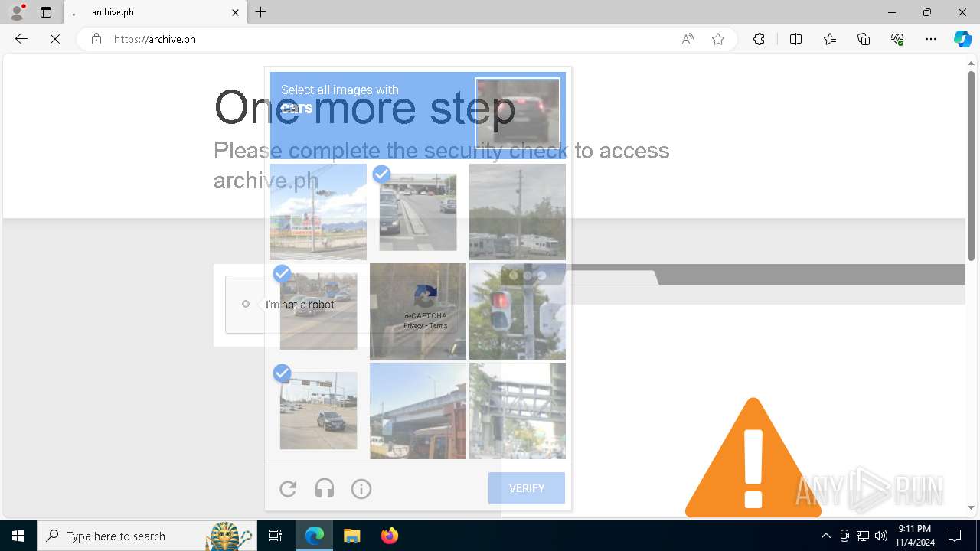Get an audio challenge via headphones icon
980x551 pixels.
(325, 488)
